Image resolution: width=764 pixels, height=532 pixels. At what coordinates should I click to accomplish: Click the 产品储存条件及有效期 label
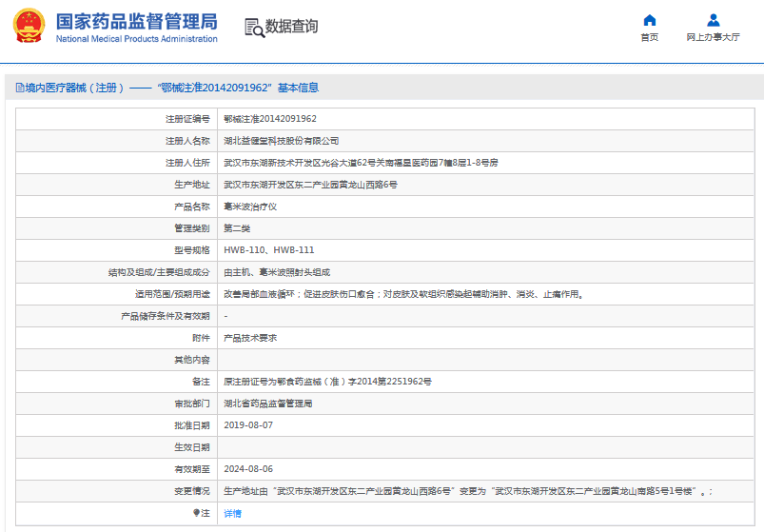(166, 316)
